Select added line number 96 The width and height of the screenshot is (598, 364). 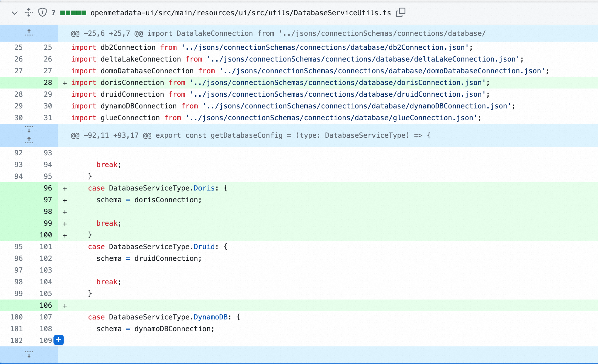[47, 188]
